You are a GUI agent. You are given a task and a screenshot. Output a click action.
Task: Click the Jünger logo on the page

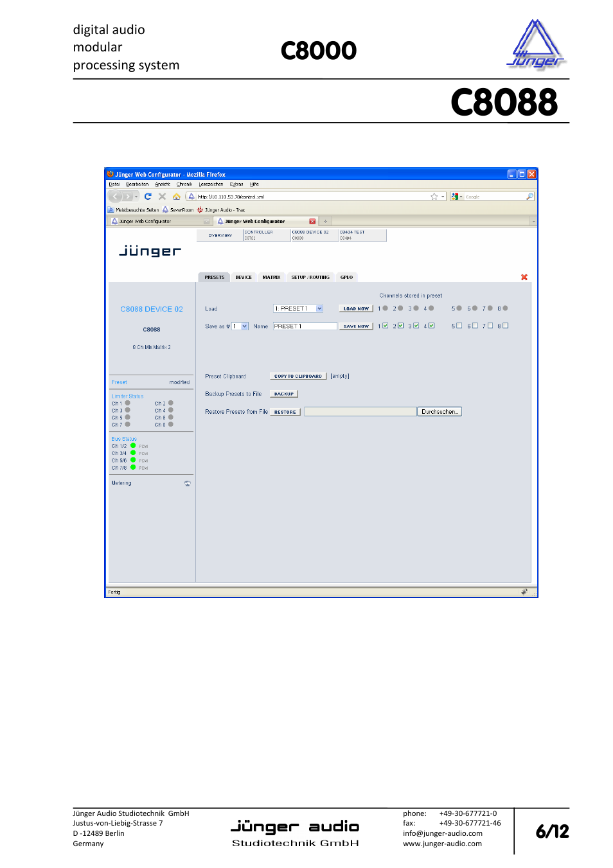pos(150,251)
